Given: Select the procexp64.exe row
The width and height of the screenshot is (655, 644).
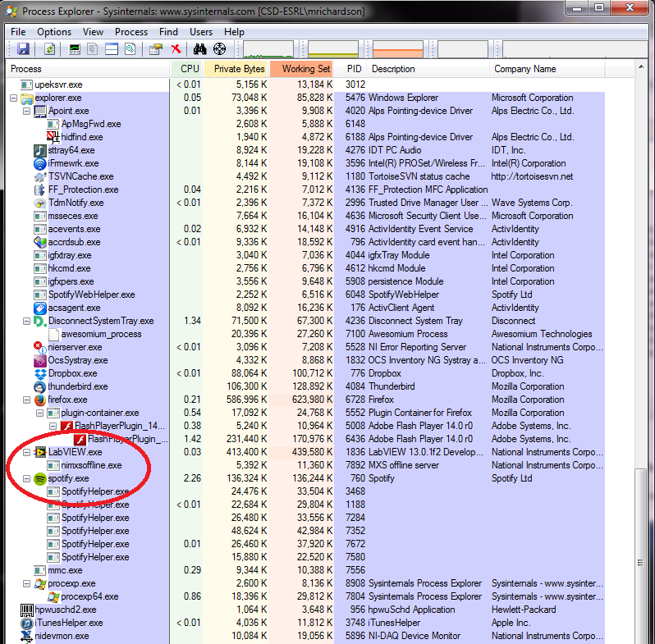Looking at the screenshot, I should [x=305, y=596].
